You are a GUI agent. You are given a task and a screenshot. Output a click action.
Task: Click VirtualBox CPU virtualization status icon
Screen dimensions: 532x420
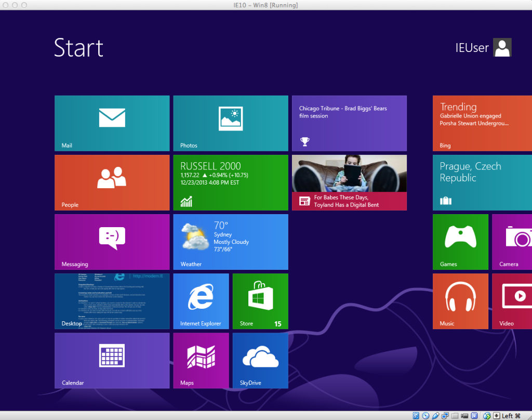[x=474, y=416]
